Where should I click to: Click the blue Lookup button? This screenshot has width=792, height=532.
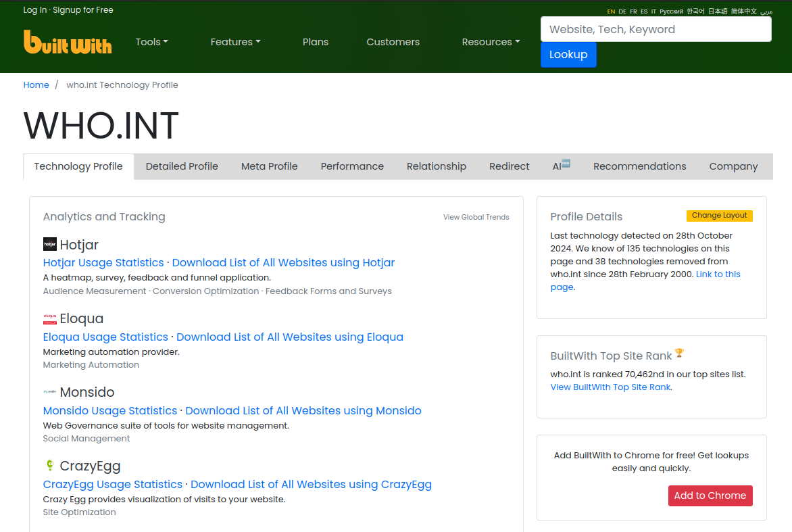point(568,55)
